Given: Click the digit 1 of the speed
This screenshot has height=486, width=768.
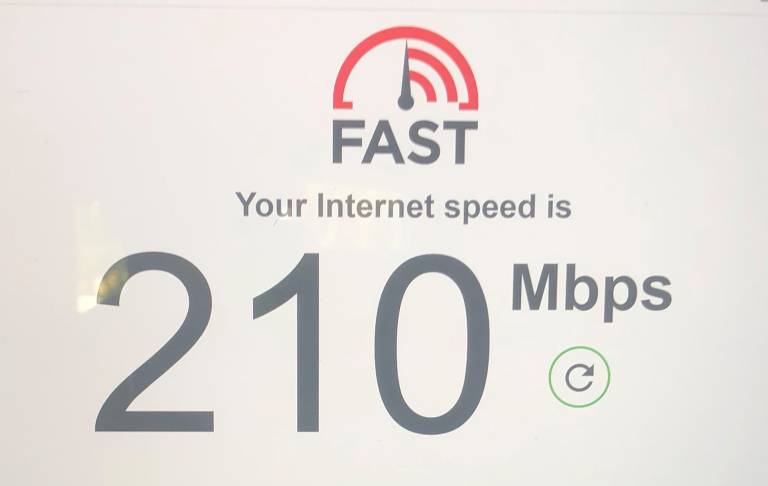Looking at the screenshot, I should click(x=287, y=342).
